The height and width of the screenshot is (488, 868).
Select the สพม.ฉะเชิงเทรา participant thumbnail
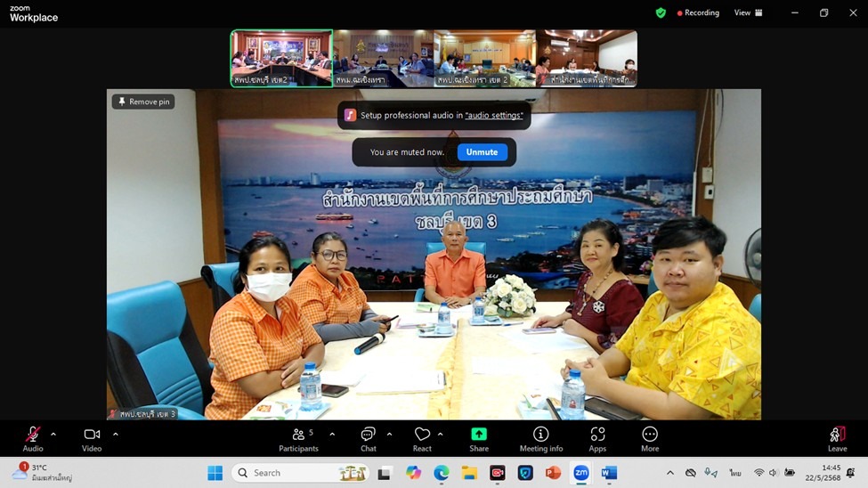383,58
